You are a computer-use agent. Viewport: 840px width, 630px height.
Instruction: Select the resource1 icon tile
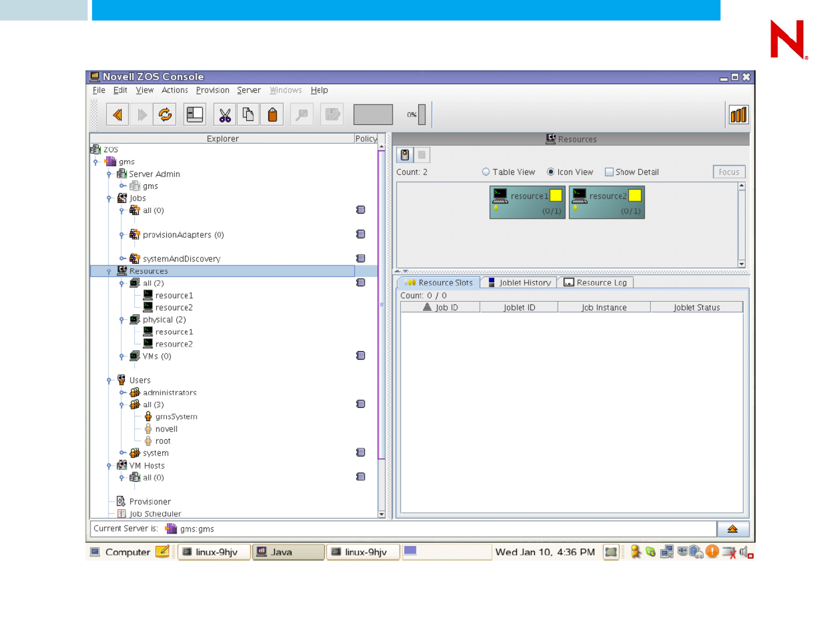[x=527, y=202]
